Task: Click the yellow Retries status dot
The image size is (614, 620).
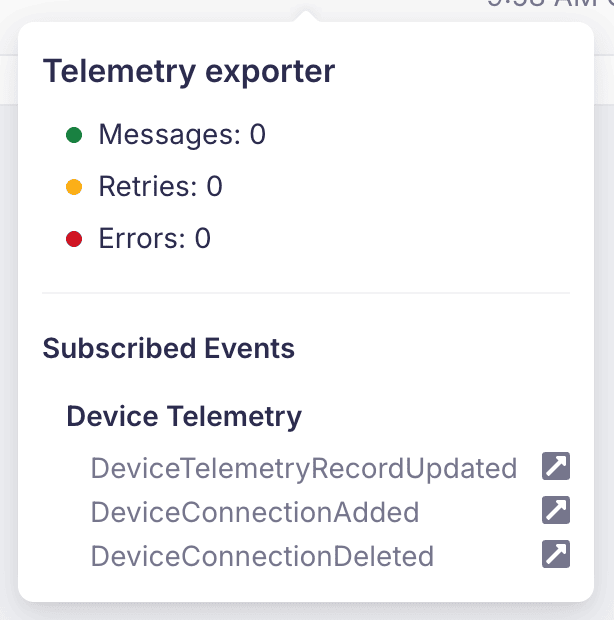Action: coord(74,187)
